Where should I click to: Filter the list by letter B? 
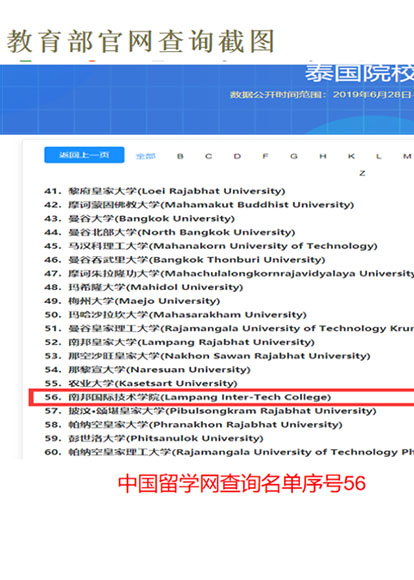pos(180,156)
